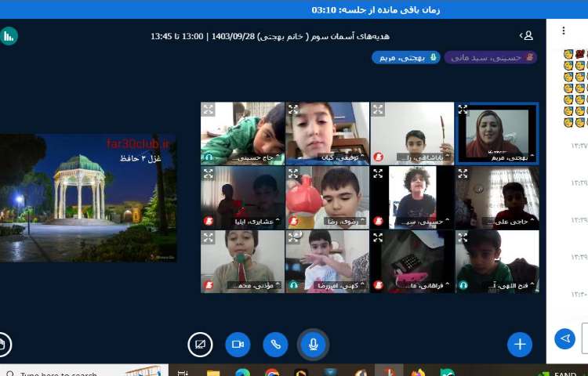Click the raise hand icon at bottom left
This screenshot has height=376, width=588.
pos(4,343)
